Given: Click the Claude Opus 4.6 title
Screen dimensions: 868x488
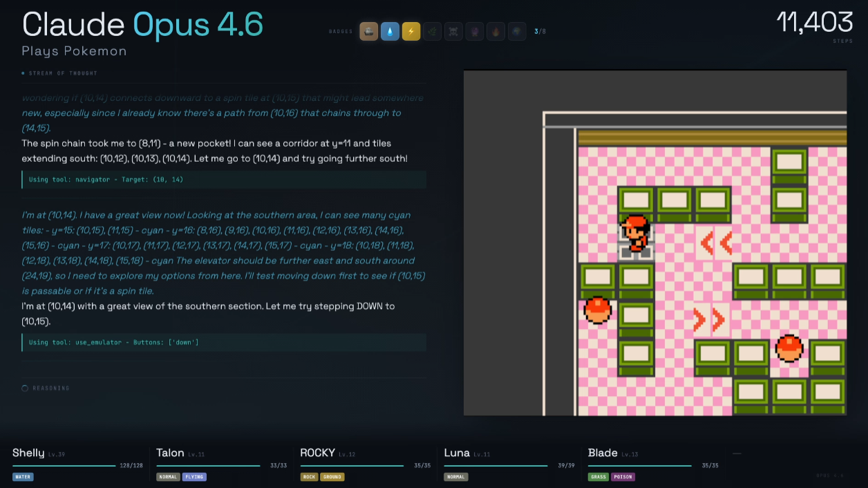Looking at the screenshot, I should (142, 24).
